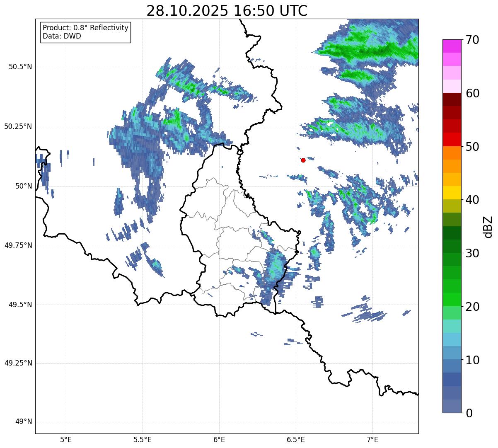Click the 49°N latitude label
This screenshot has height=448, width=498.
(24, 422)
